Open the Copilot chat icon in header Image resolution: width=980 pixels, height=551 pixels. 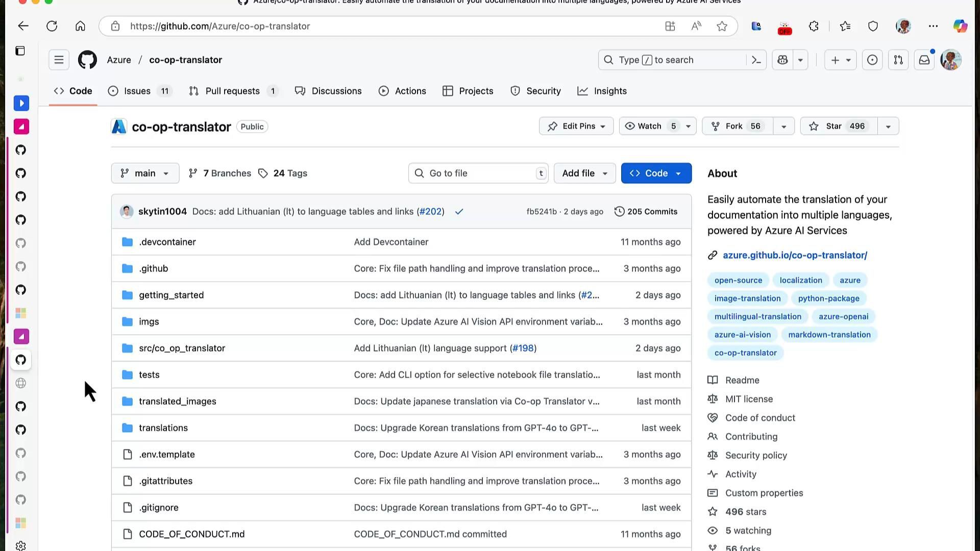[782, 60]
